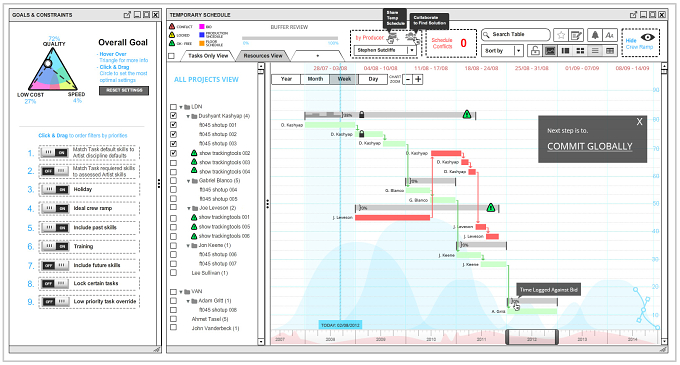Click the Collaborate to Find Solution icon
The width and height of the screenshot is (680, 365).
pos(412,38)
